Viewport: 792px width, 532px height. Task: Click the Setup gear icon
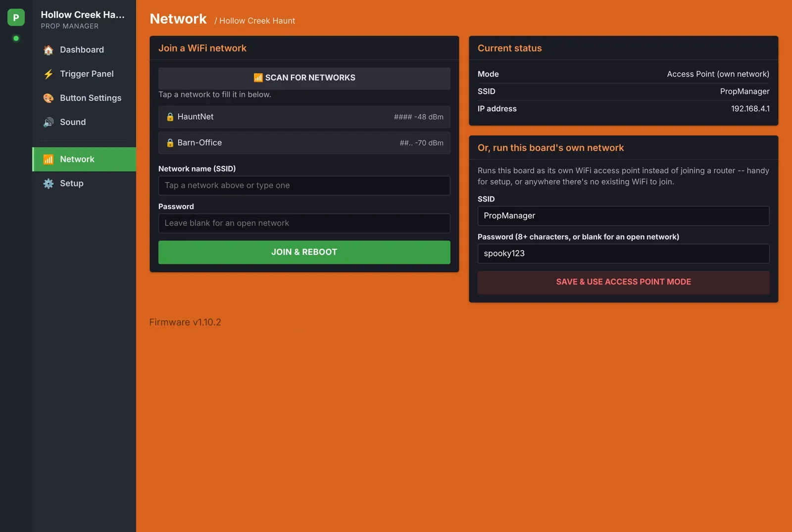(48, 184)
